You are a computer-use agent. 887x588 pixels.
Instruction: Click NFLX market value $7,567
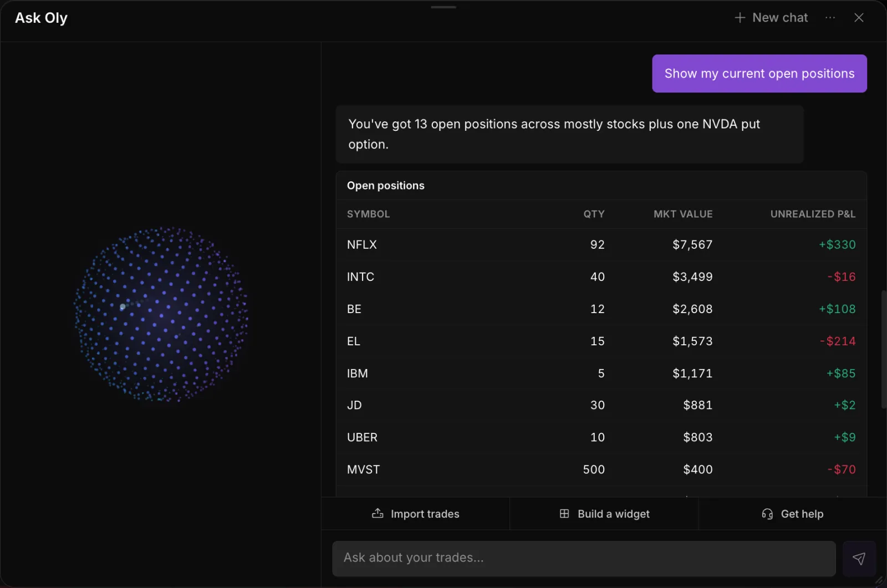[x=692, y=244]
